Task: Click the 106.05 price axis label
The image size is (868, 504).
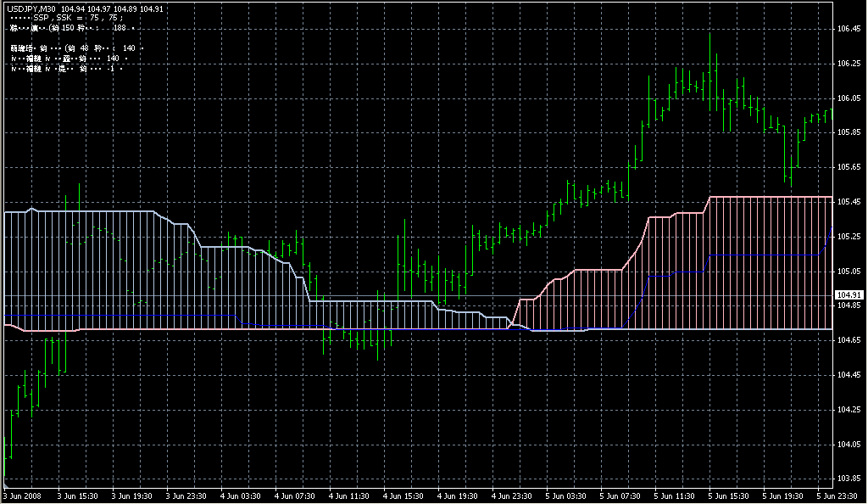Action: 849,98
